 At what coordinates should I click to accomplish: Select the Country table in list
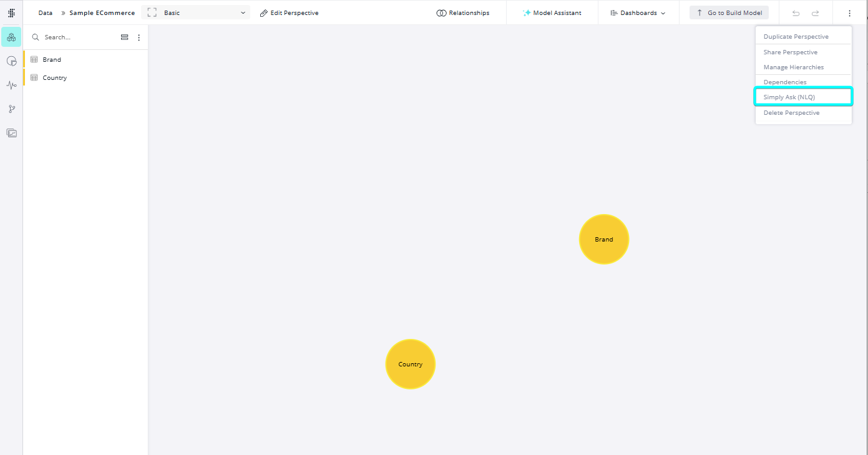pos(55,78)
